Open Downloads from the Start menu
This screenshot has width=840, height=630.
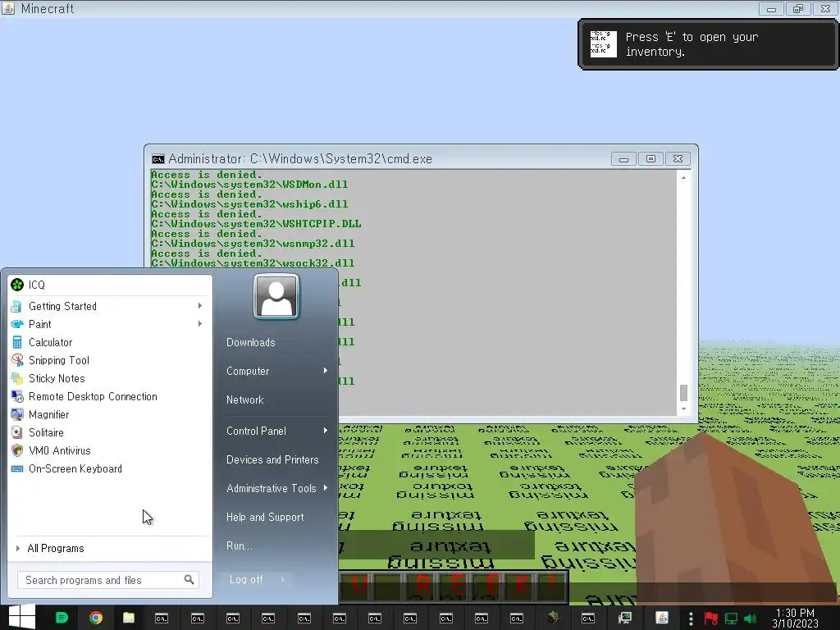[251, 342]
